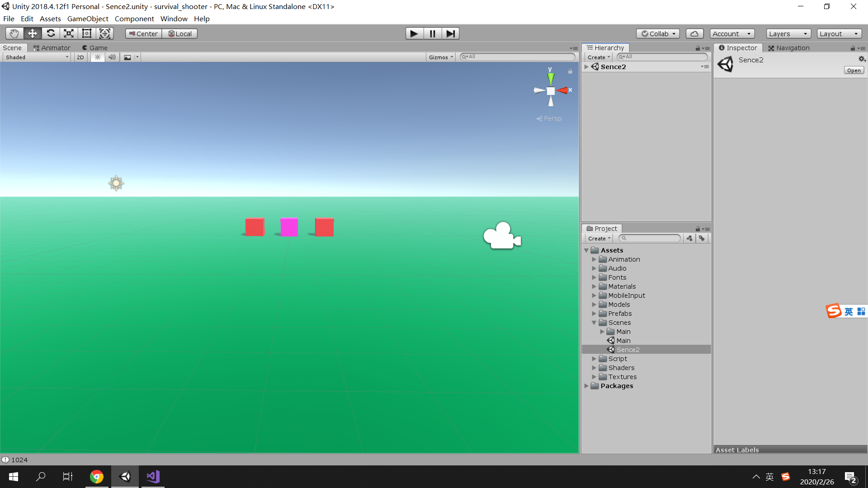Click the Open button in Inspector

854,70
